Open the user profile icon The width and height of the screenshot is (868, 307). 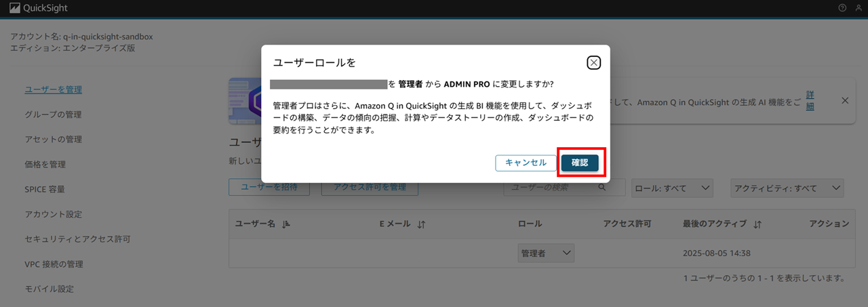click(859, 8)
